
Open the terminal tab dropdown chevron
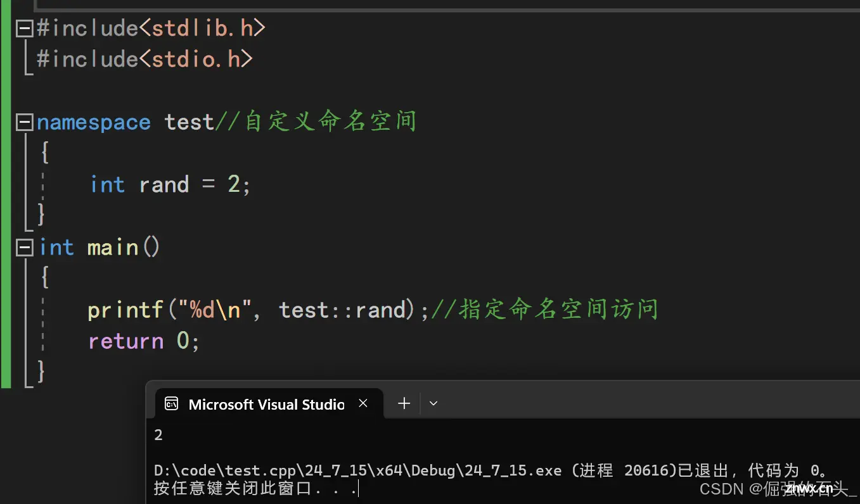point(433,403)
